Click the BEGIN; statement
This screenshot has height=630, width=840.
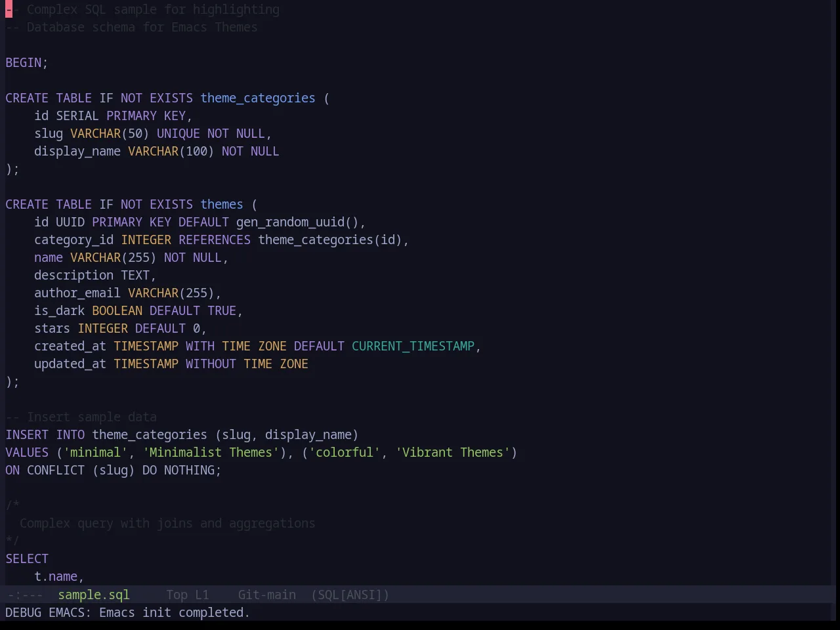27,62
